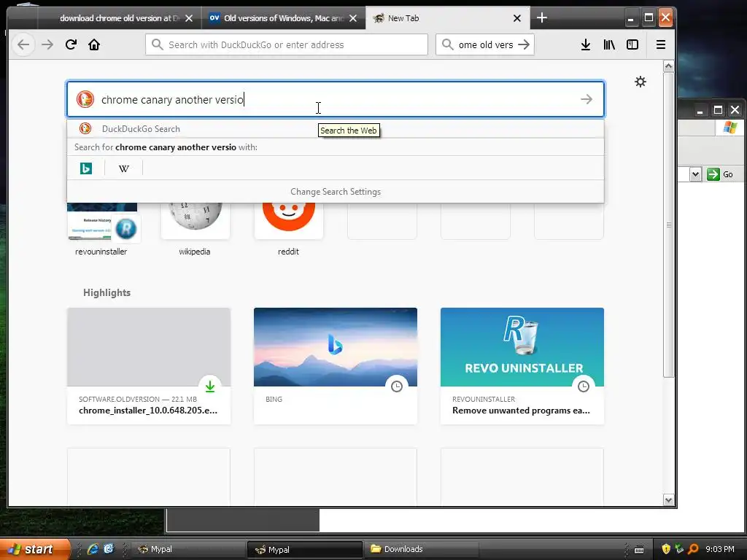Viewport: 747px width, 560px height.
Task: Launch Internet Explorer quick launch icon
Action: click(x=93, y=549)
